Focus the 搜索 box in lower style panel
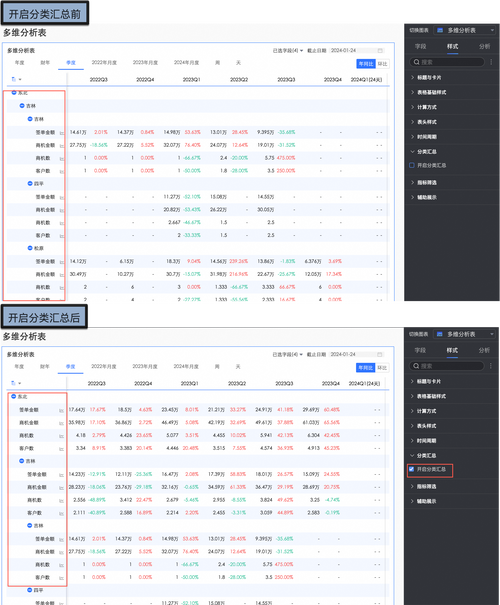 [447, 366]
